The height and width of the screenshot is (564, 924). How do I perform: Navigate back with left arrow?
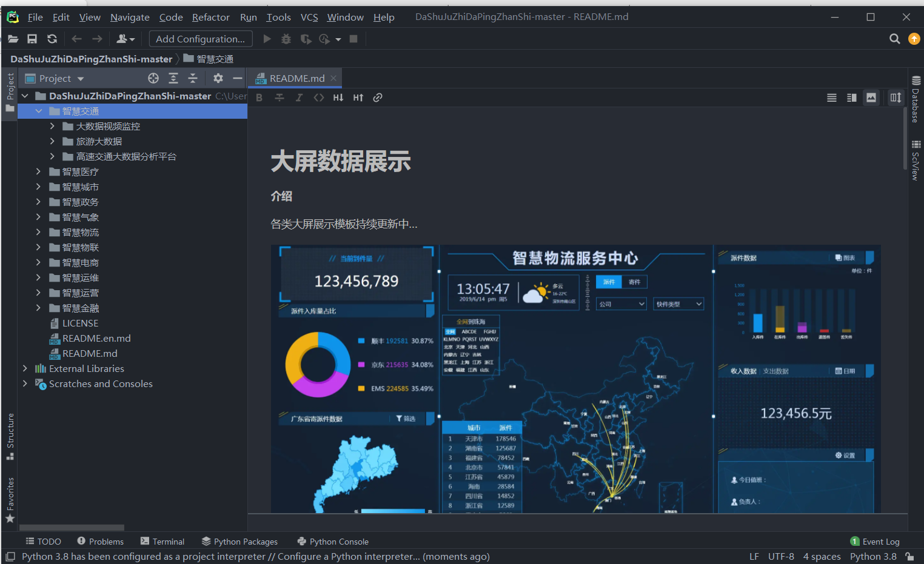76,39
